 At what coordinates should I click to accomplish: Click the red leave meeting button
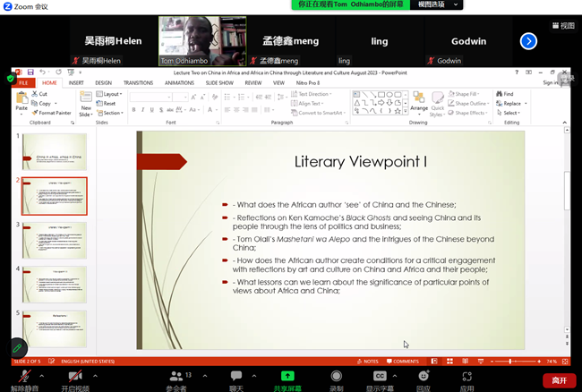pyautogui.click(x=559, y=380)
